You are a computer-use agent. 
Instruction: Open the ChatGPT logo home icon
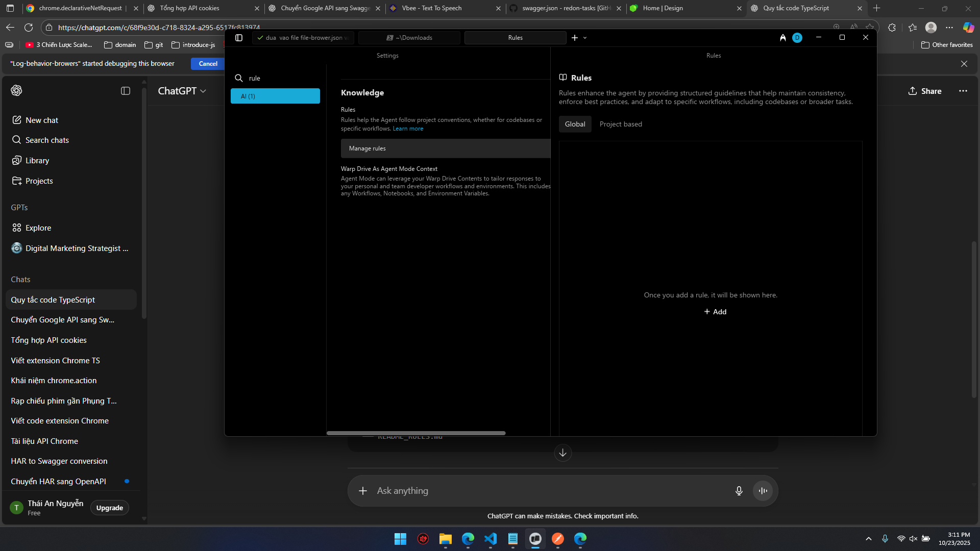coord(16,90)
